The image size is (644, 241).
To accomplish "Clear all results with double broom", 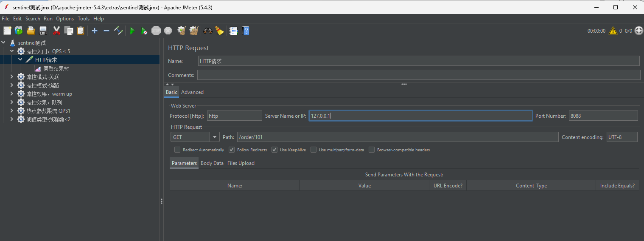I will click(194, 31).
